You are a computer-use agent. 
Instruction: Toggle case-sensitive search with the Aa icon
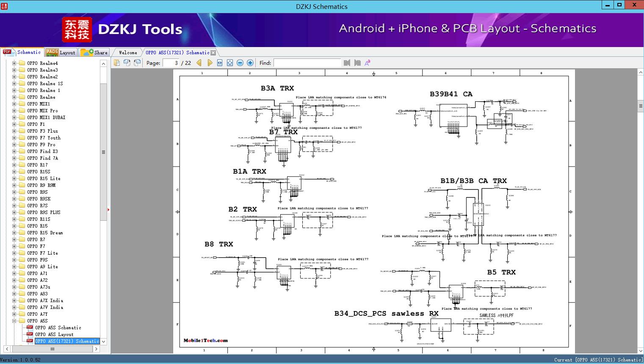click(368, 62)
